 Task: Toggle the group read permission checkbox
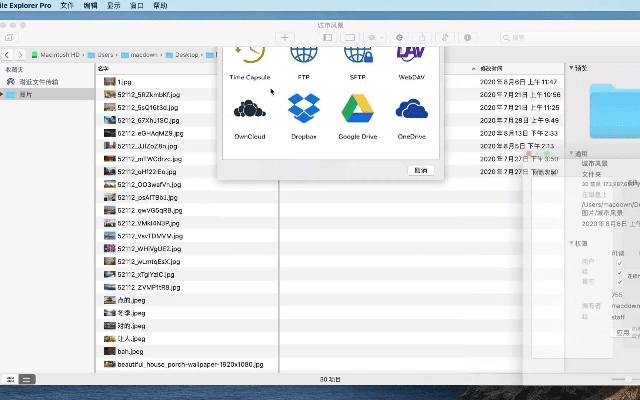point(620,273)
